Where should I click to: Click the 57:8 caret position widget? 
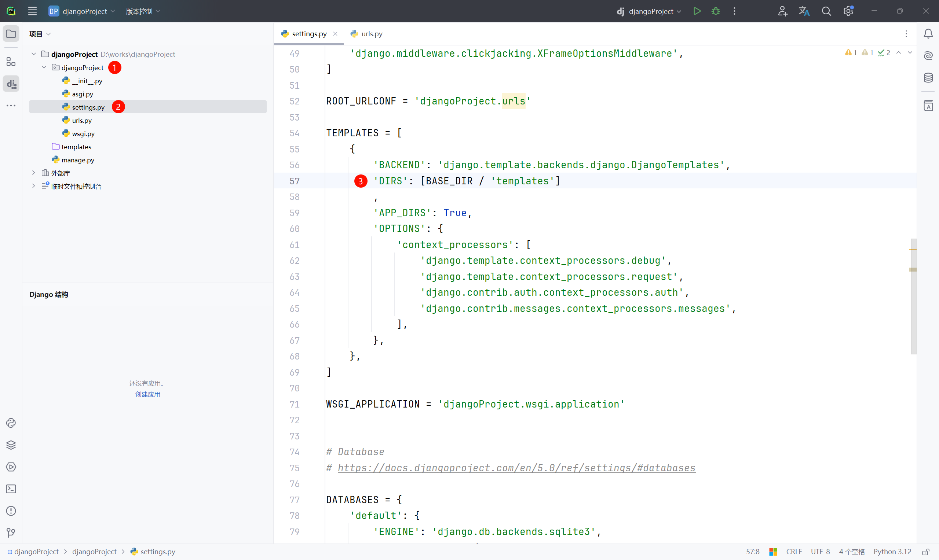click(752, 552)
